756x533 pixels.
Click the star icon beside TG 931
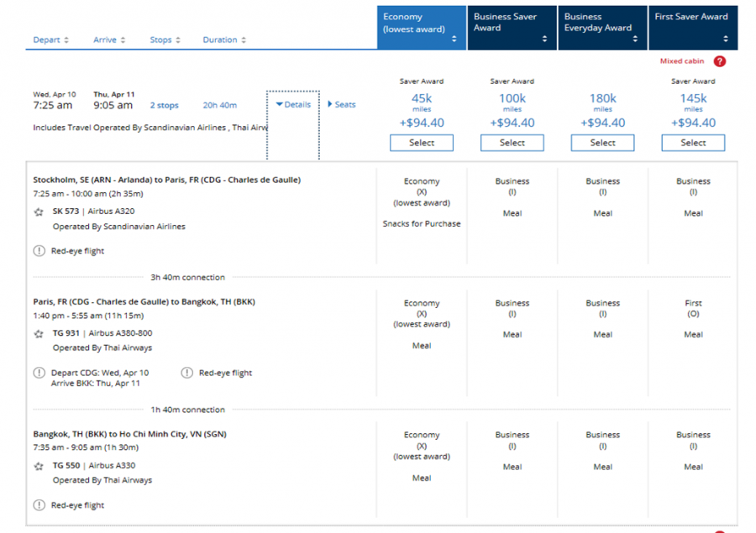39,334
